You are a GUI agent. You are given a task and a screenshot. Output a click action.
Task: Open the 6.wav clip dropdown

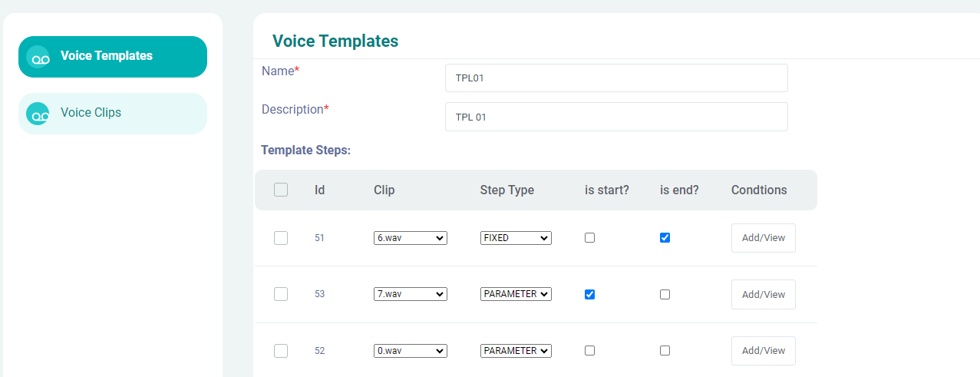[x=411, y=238]
